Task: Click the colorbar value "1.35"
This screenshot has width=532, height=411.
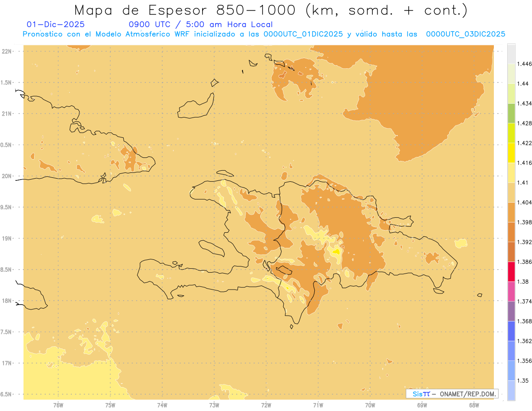Action: pos(524,380)
